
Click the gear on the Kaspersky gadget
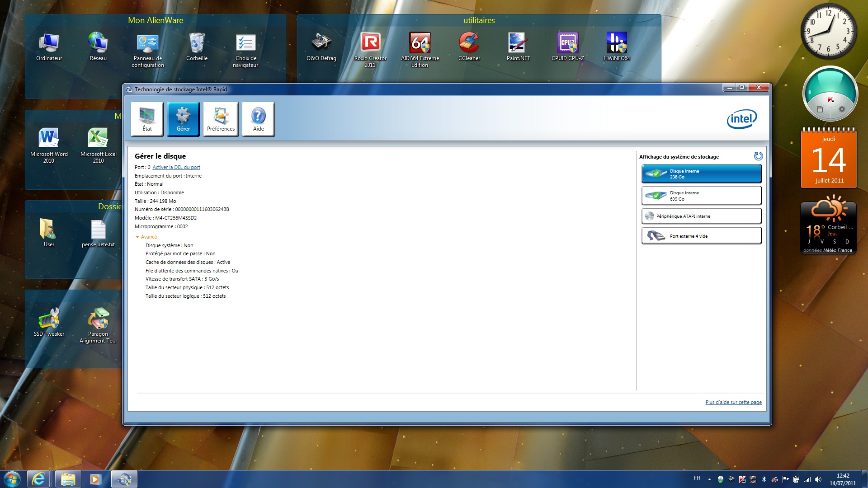(841, 109)
